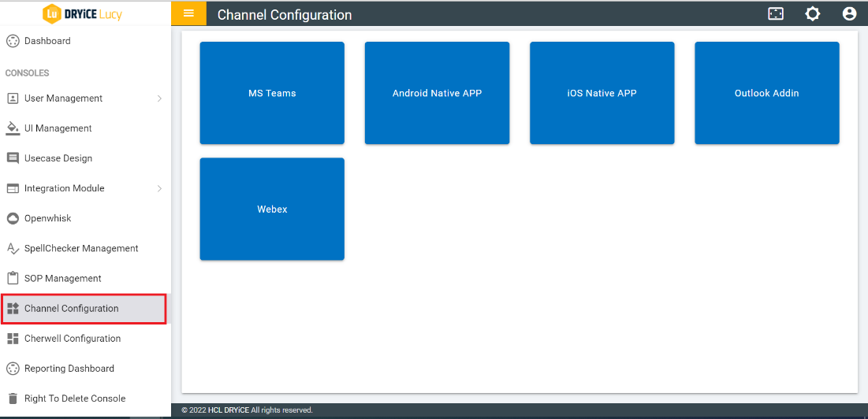The image size is (868, 419).
Task: Open the user account profile icon
Action: (849, 13)
